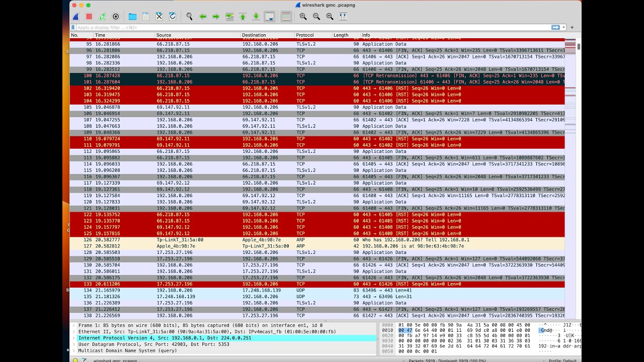Start capturing packets with the shark fin icon
The image size is (644, 362).
tap(76, 17)
